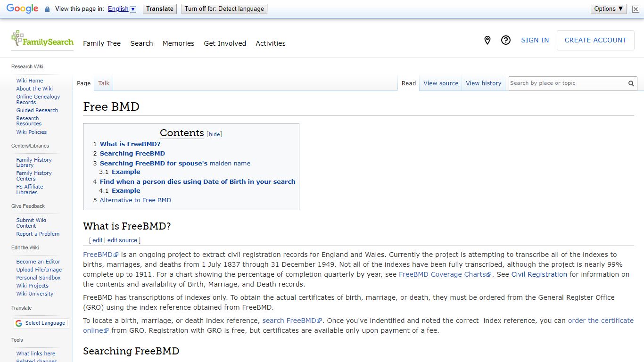The height and width of the screenshot is (362, 644).
Task: Open FS Affiliate Libraries sidebar link
Action: pyautogui.click(x=30, y=189)
